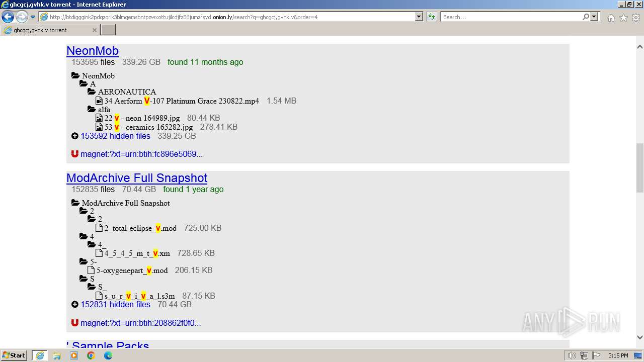Viewport: 644px width, 362px height.
Task: Open the media player taskbar icon
Action: pos(74,355)
